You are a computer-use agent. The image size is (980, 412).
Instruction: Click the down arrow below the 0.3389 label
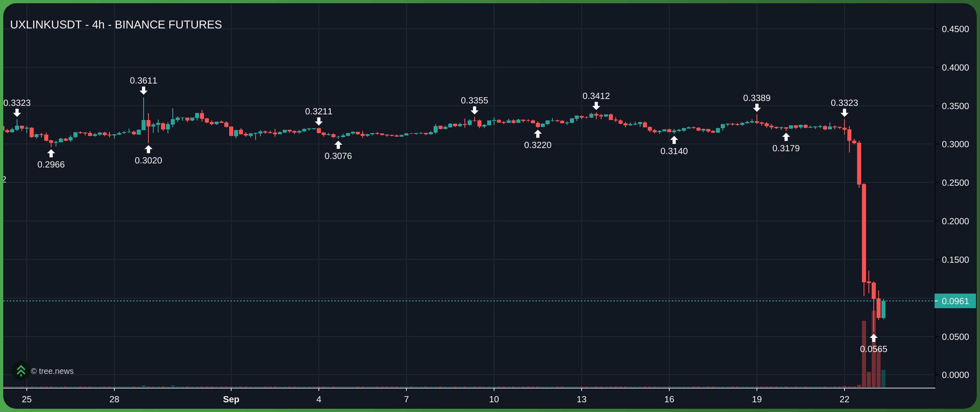pos(756,108)
